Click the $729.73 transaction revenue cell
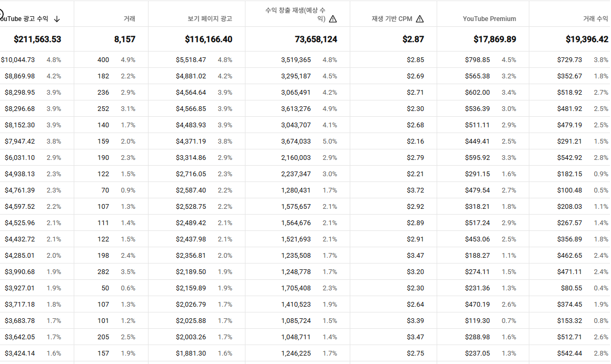The image size is (611, 364). pos(569,60)
